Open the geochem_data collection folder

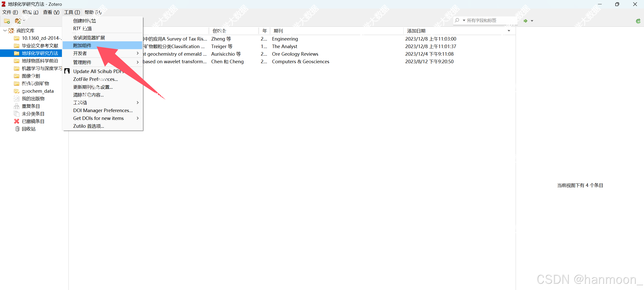(38, 91)
